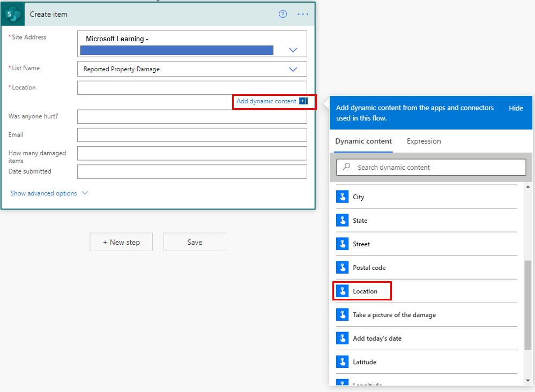The width and height of the screenshot is (535, 392).
Task: Open help for the Create item action
Action: pos(283,14)
